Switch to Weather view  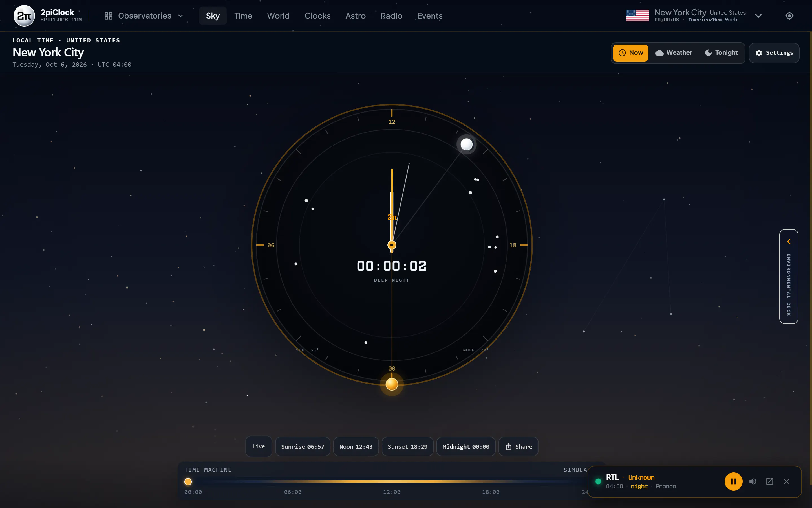point(674,53)
